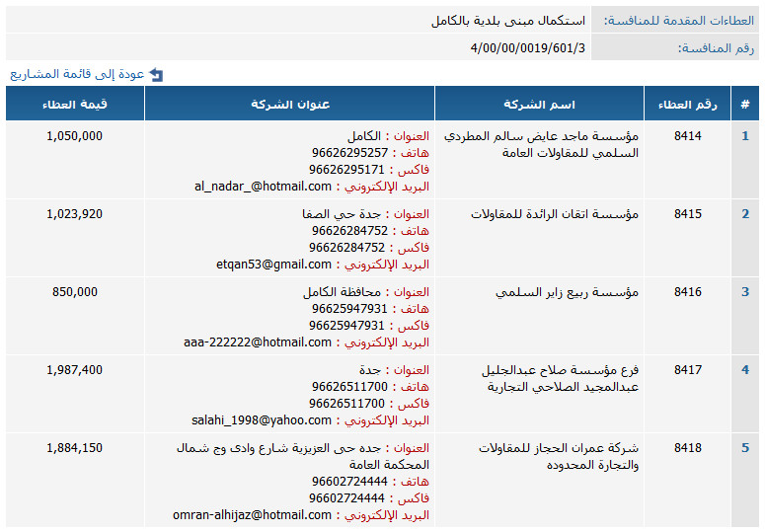This screenshot has width=765, height=532.
Task: Click the العطاءات المقدمة للمنافسة label
Action: [x=679, y=21]
